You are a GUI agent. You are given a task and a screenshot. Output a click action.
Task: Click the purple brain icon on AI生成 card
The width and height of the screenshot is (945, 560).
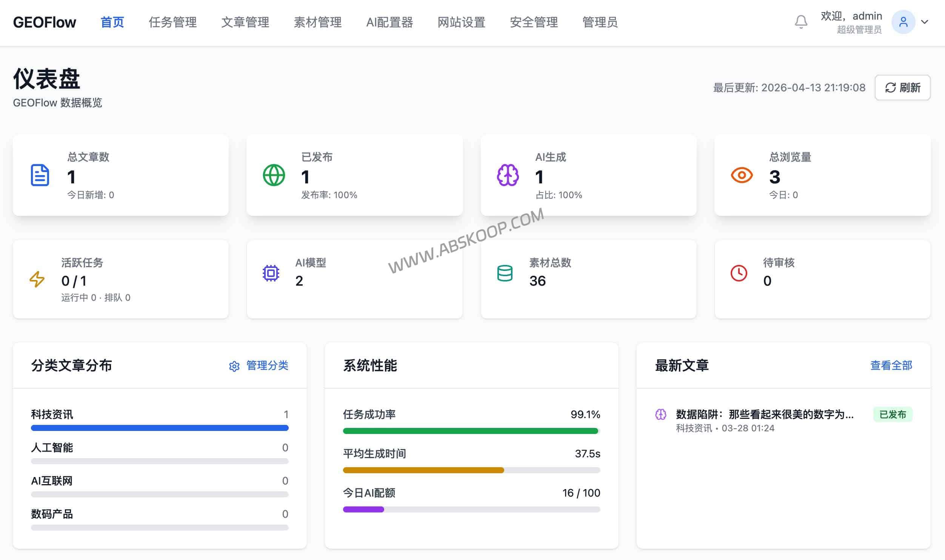coord(508,175)
